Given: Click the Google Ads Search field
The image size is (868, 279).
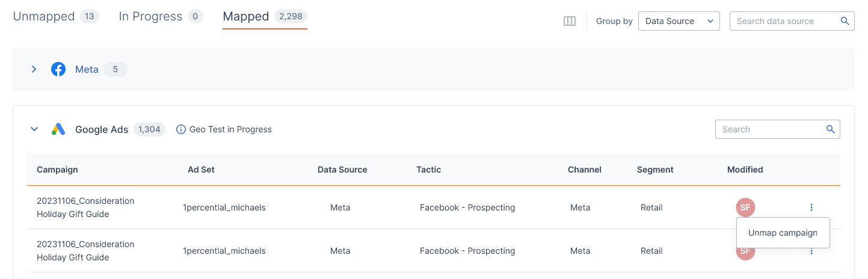Looking at the screenshot, I should [x=777, y=129].
